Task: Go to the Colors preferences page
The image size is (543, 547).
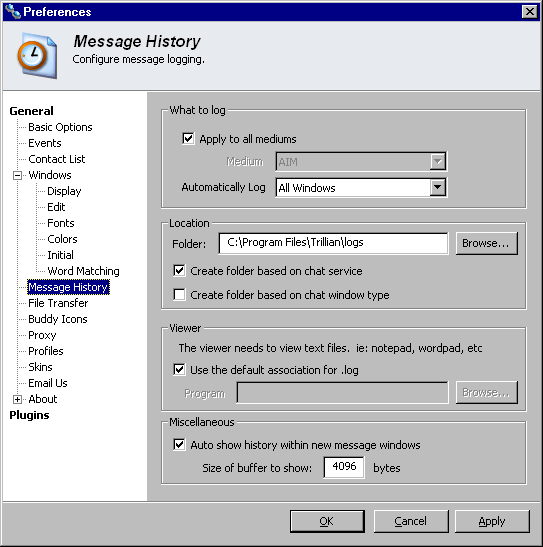Action: (62, 239)
